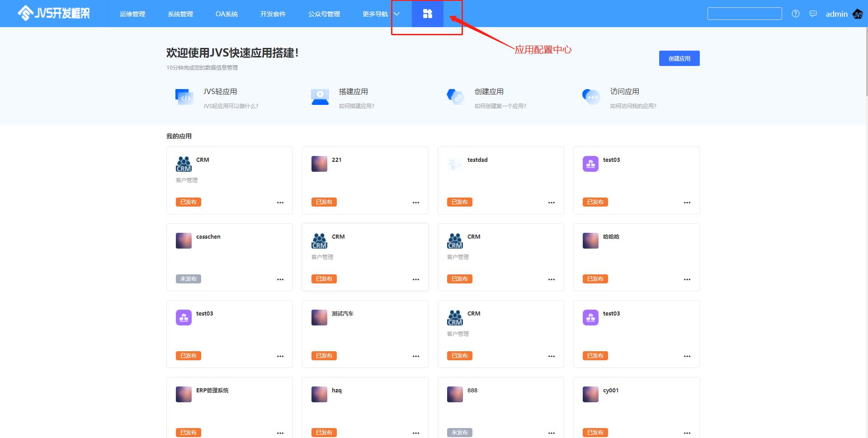The height and width of the screenshot is (438, 868).
Task: Click the 已发布 badge on 221 card
Action: tap(324, 202)
